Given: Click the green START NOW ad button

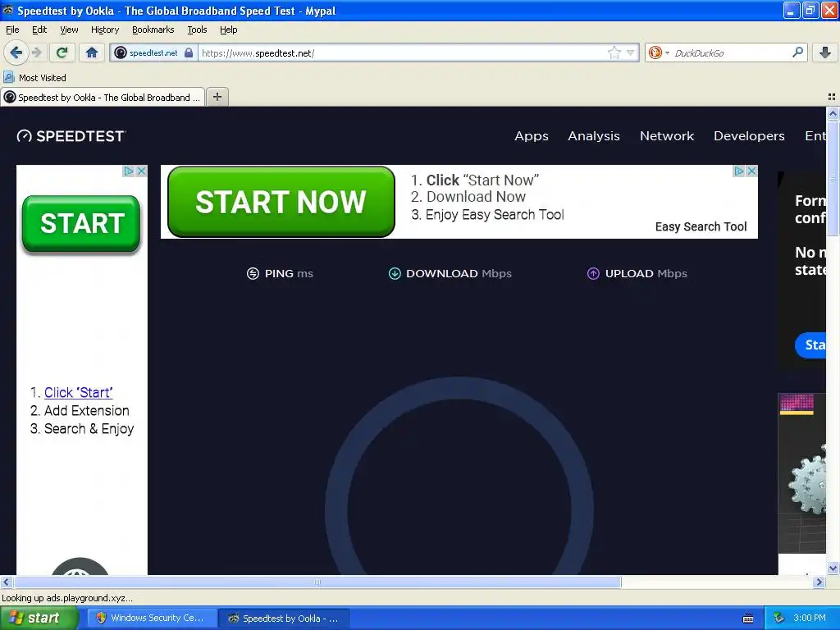Looking at the screenshot, I should coord(281,202).
